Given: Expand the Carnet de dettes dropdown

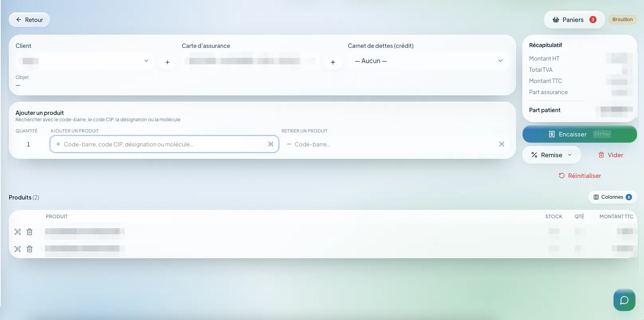Looking at the screenshot, I should [x=429, y=61].
